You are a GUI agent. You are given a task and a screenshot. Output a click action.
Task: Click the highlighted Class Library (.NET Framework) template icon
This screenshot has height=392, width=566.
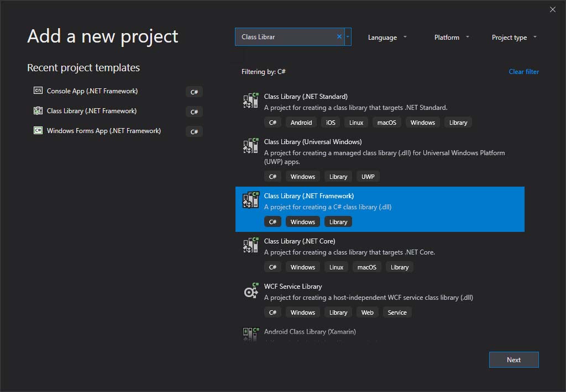[251, 200]
